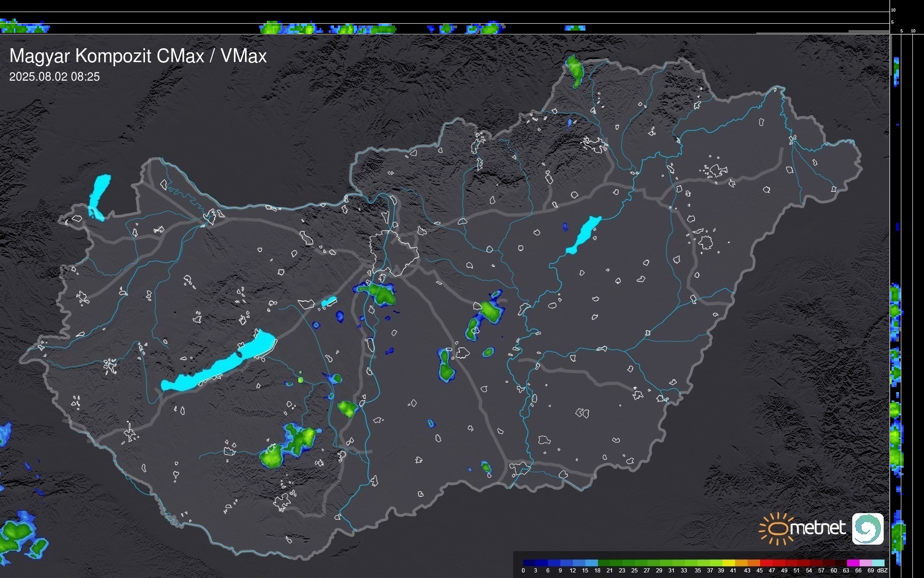Click the metnet text wordmark
924x578 pixels.
(x=817, y=528)
